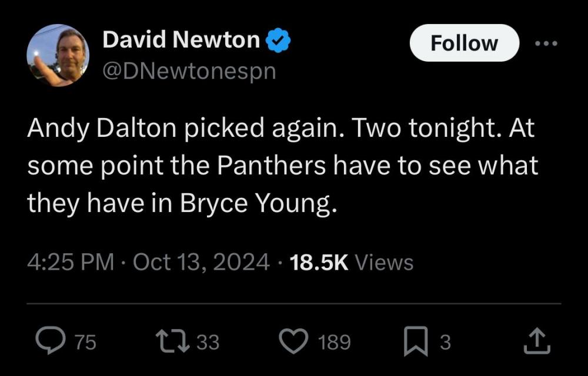The height and width of the screenshot is (376, 588).
Task: Click the repost count of 33
Action: [x=208, y=342]
